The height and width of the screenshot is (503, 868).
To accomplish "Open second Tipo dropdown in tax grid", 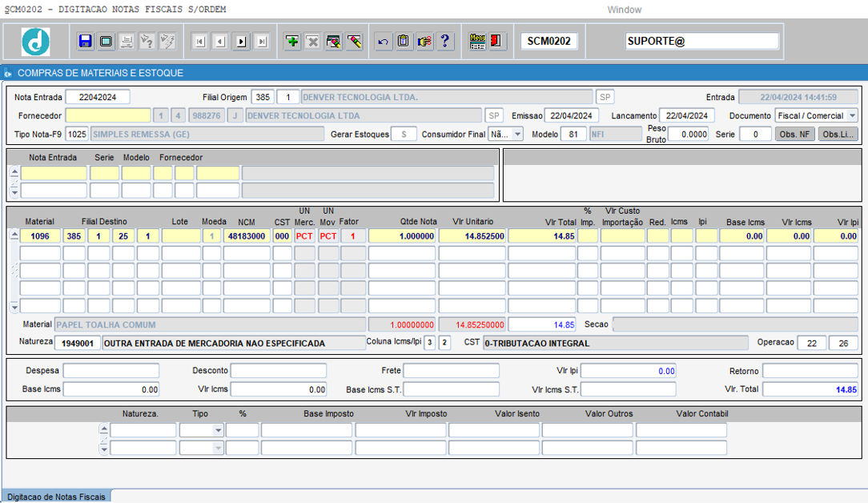I will [x=218, y=448].
